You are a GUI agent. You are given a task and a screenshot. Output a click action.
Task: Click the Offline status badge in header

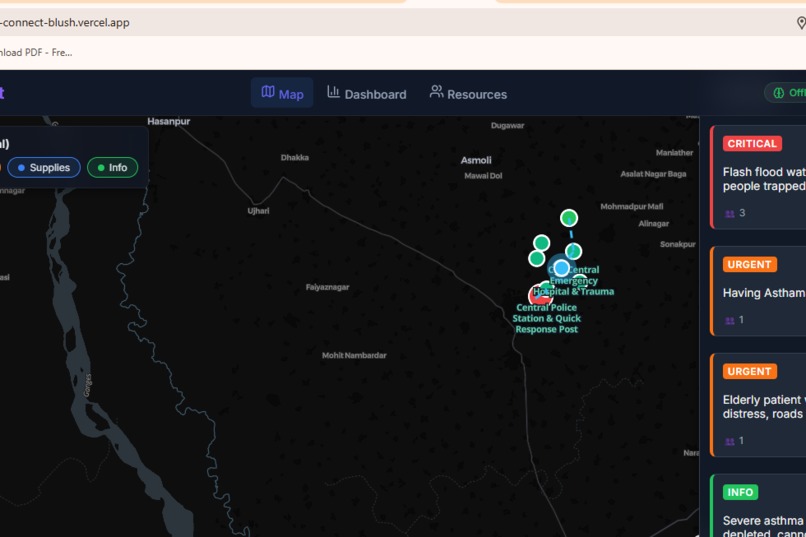coord(785,93)
